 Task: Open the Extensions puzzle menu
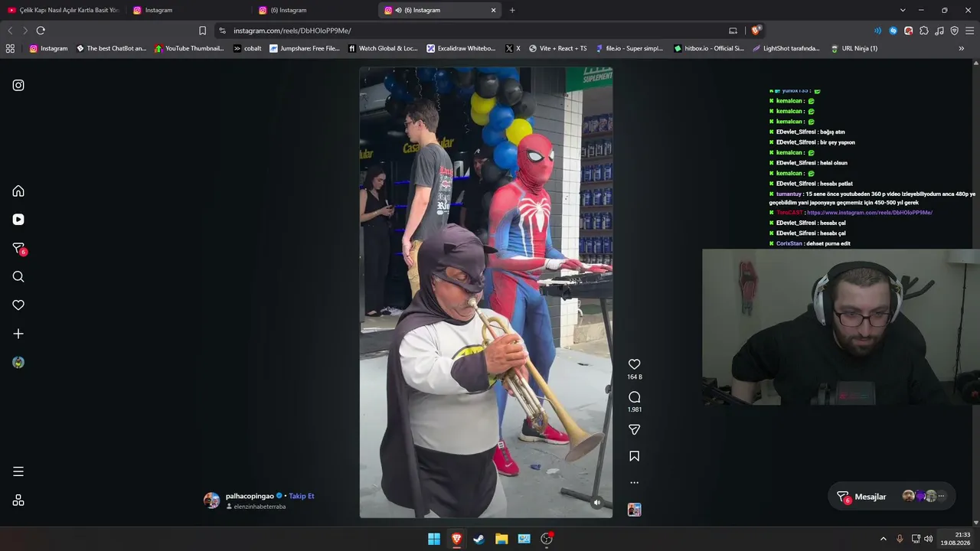click(x=923, y=31)
